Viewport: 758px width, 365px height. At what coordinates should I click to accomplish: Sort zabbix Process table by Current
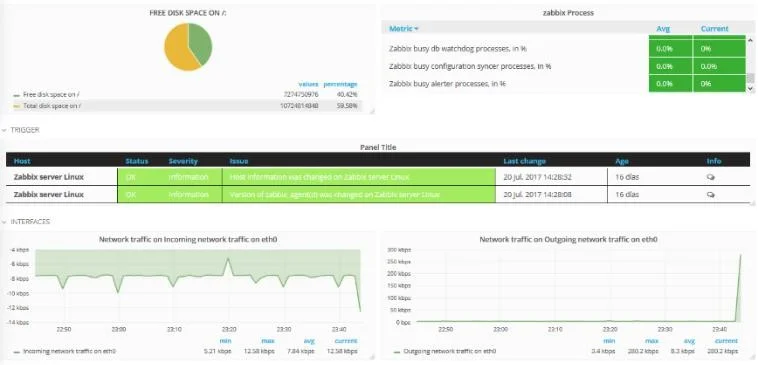coord(714,29)
